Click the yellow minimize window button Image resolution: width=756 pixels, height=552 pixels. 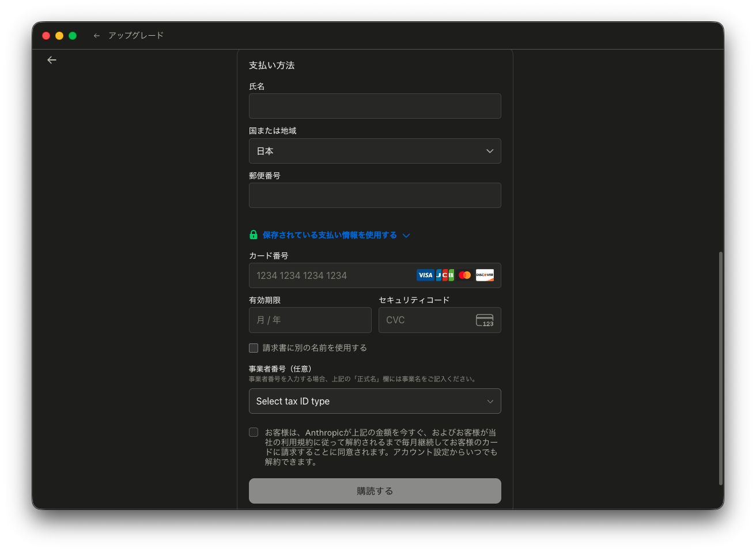click(x=59, y=36)
